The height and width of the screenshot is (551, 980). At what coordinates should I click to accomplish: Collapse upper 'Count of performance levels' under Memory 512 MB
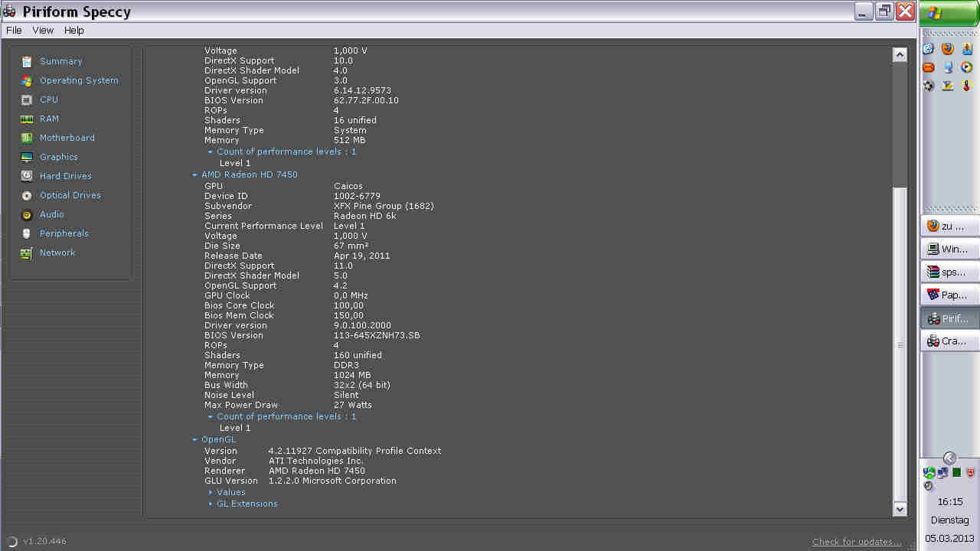(x=211, y=152)
